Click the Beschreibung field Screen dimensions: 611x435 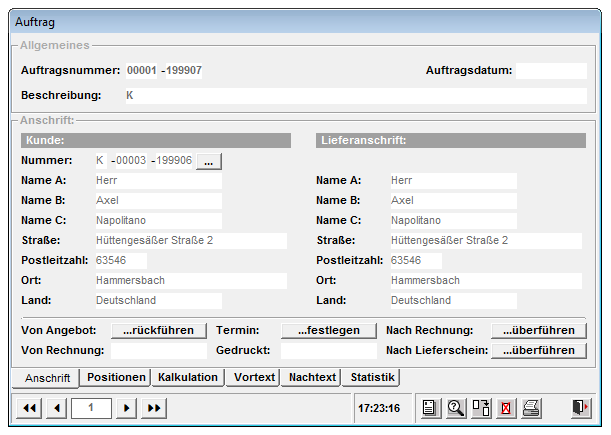(x=356, y=96)
